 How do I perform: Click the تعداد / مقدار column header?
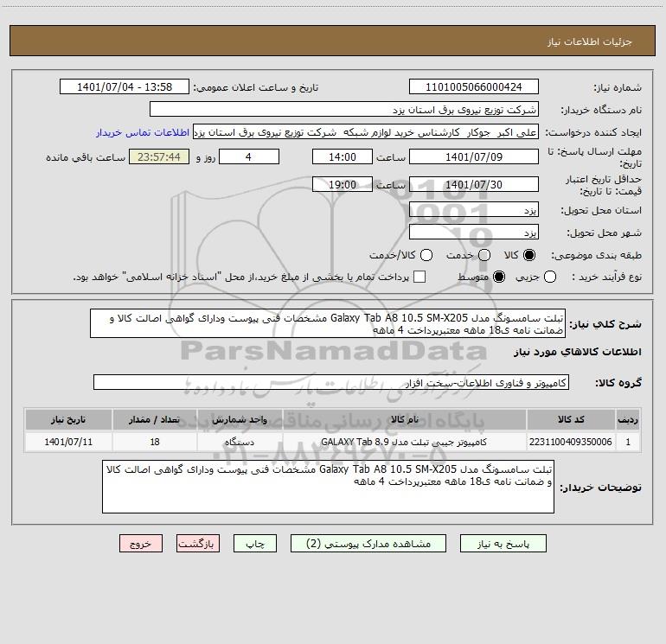pos(155,419)
